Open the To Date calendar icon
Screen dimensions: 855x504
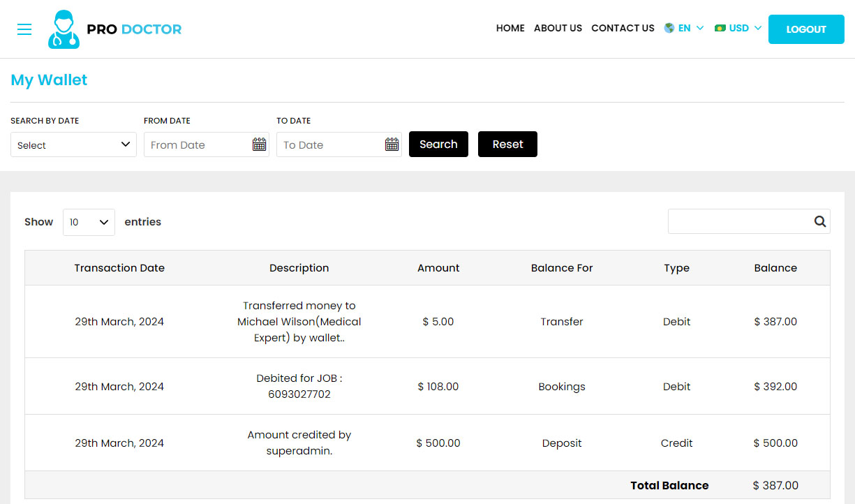pos(392,144)
